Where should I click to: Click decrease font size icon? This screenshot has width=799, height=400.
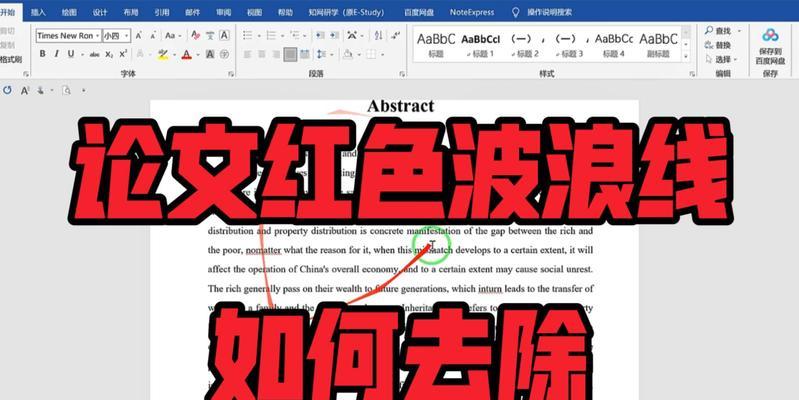pos(153,36)
